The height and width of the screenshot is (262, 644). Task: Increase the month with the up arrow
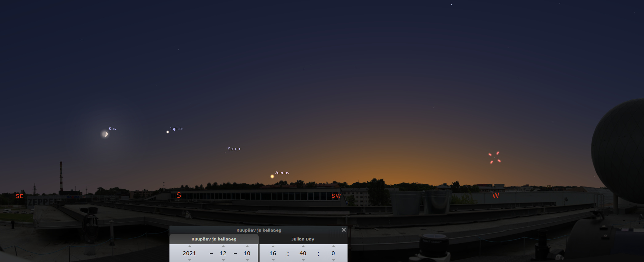[x=223, y=246]
